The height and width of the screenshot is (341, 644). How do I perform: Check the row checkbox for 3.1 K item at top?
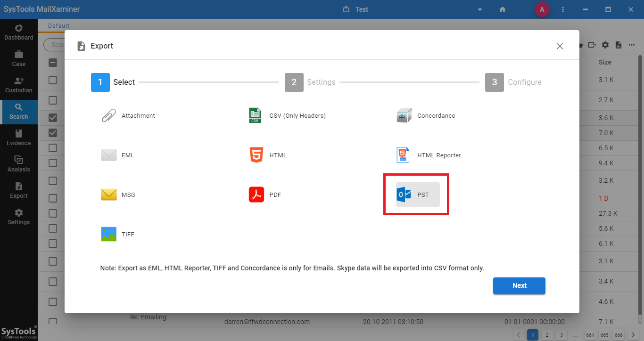[53, 80]
